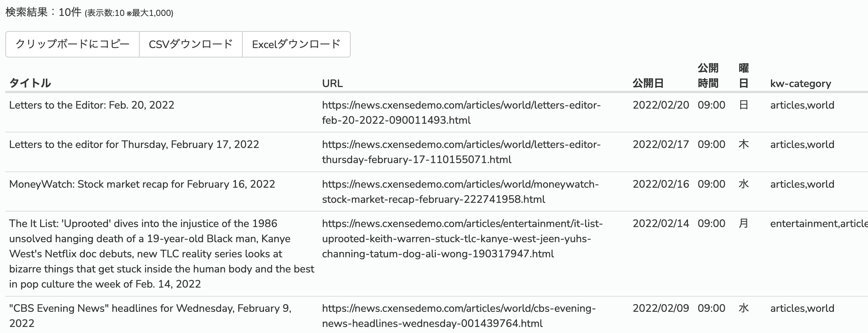Screen dimensions: 868x333
Task: Click the entertainment,article category cell
Action: coord(819,223)
